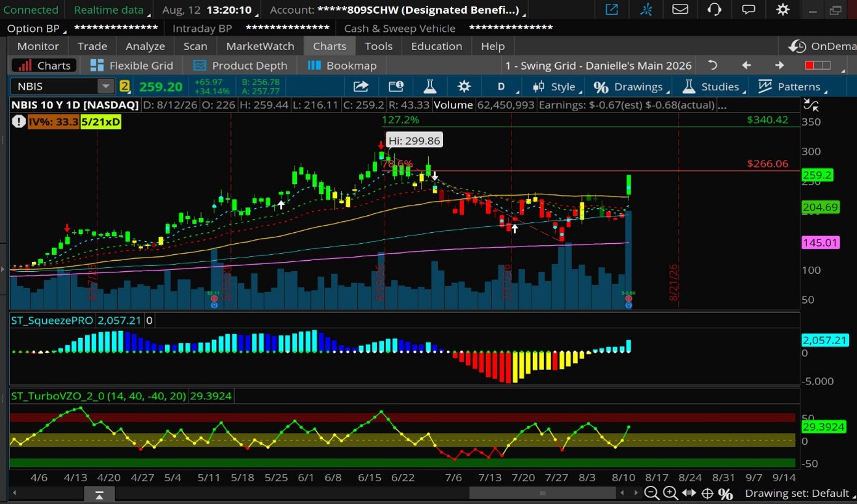Click the OnDemand clock icon
Image resolution: width=857 pixels, height=504 pixels.
coord(797,46)
